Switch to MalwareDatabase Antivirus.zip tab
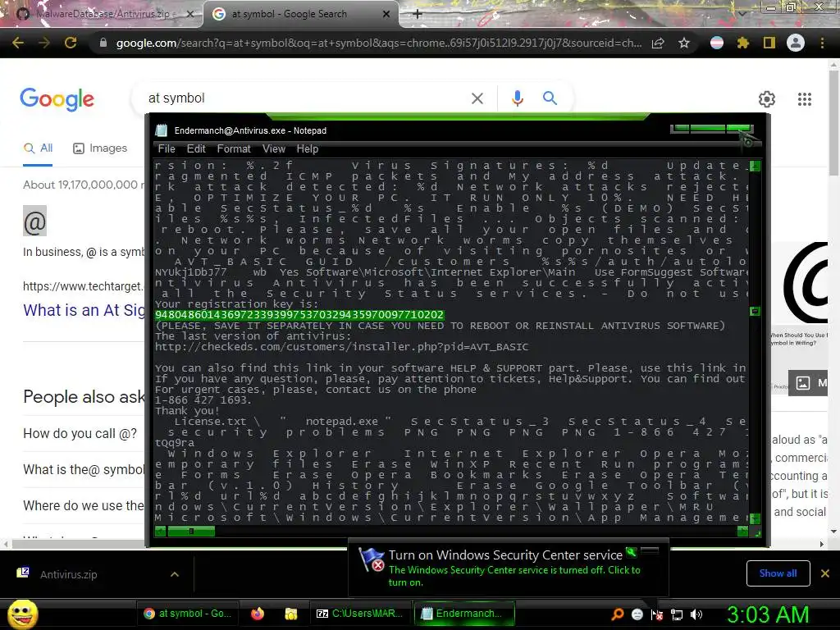 [102, 14]
